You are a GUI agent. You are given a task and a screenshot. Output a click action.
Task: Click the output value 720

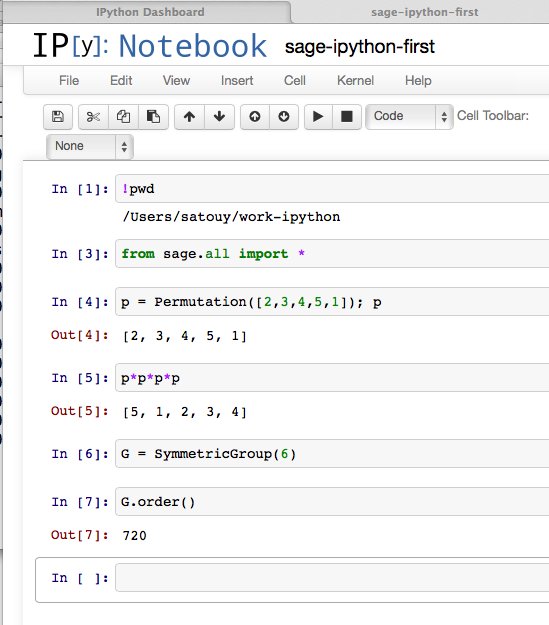(x=134, y=535)
